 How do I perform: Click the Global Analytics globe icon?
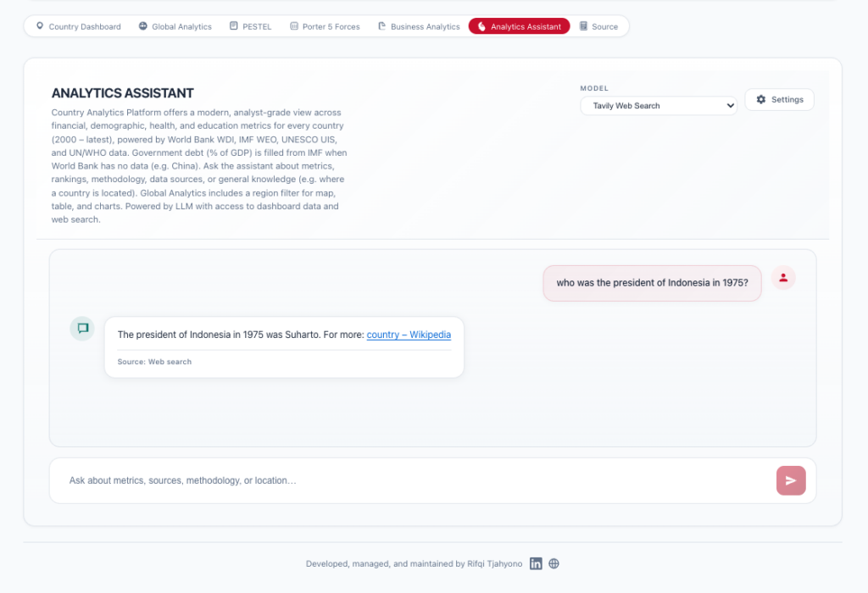(143, 26)
